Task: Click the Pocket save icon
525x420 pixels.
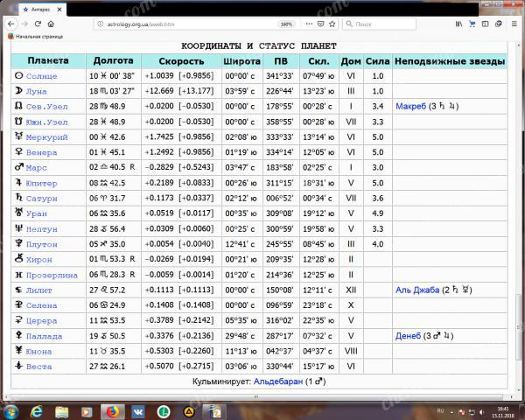Action: coord(320,24)
